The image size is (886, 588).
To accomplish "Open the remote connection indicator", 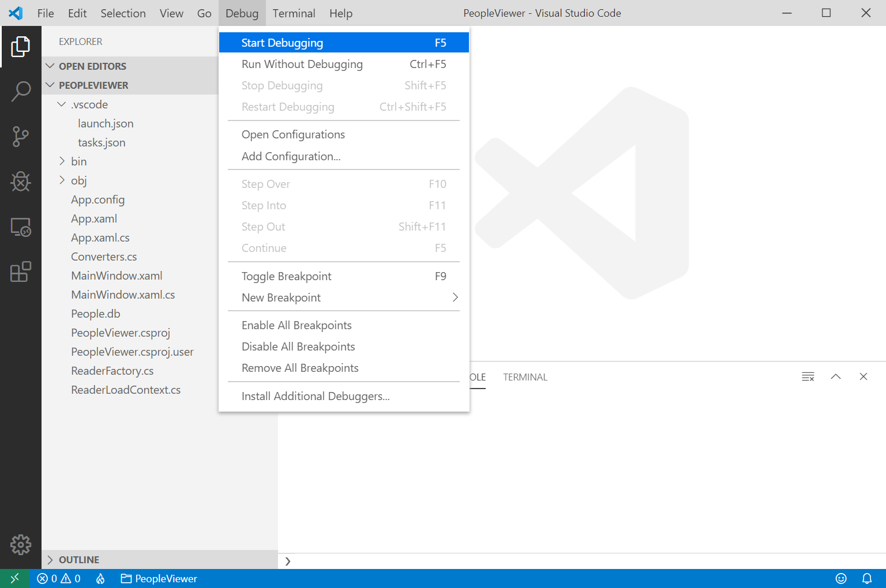I will [x=14, y=578].
